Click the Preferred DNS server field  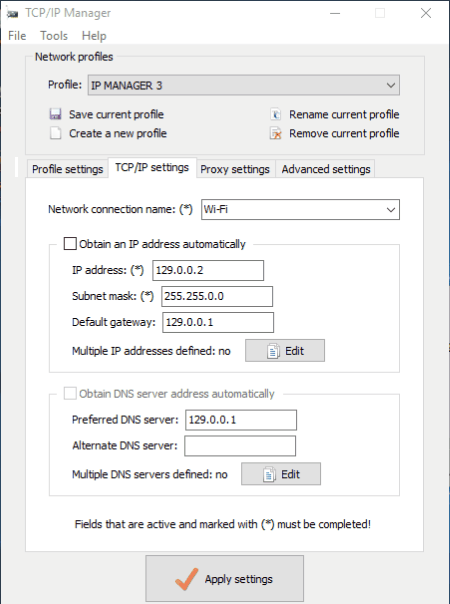tap(241, 420)
